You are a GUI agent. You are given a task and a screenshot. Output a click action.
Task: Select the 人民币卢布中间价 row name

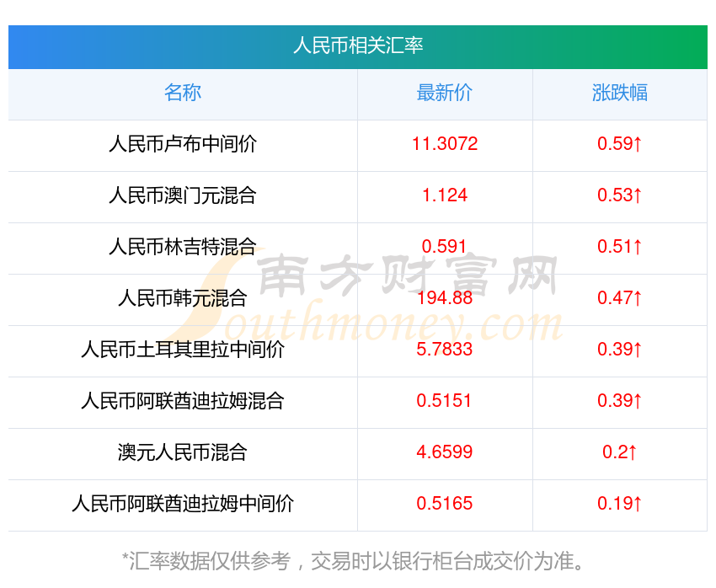[x=183, y=144]
